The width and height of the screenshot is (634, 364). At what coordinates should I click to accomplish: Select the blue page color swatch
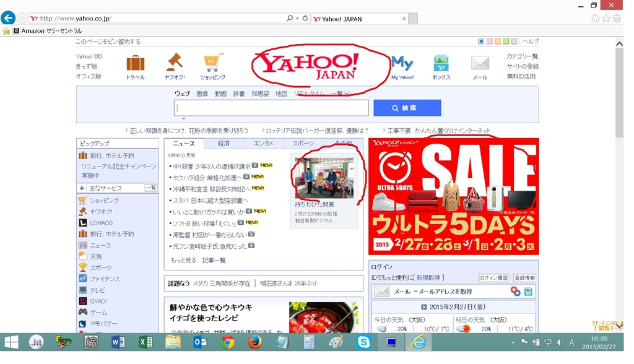(x=481, y=41)
